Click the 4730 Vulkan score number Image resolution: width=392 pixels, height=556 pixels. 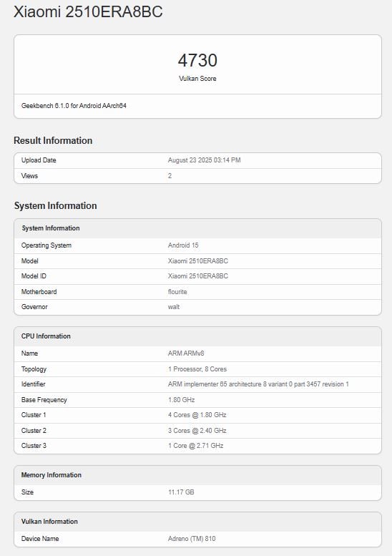click(197, 60)
